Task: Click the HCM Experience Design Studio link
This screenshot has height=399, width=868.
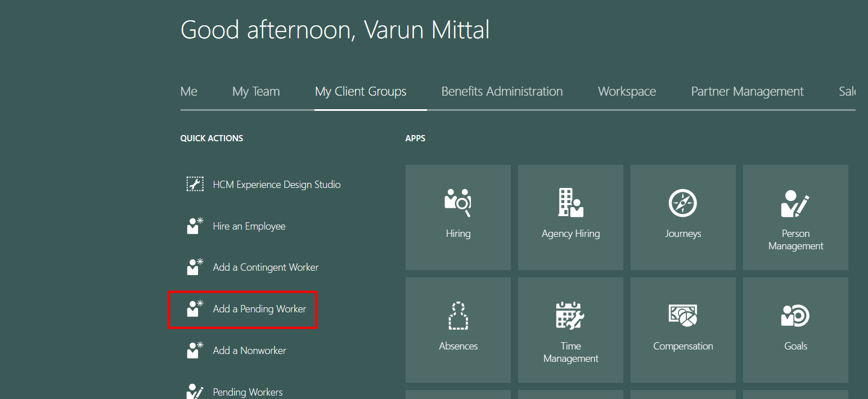Action: pyautogui.click(x=277, y=185)
